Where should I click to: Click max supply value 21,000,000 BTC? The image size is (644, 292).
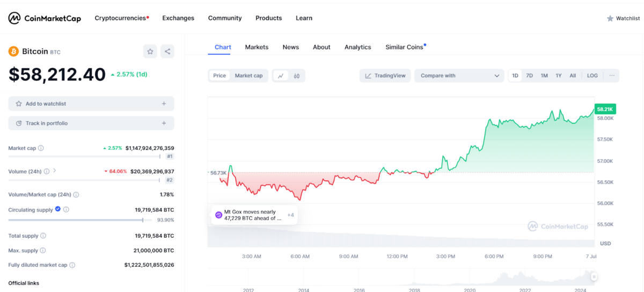tap(154, 251)
